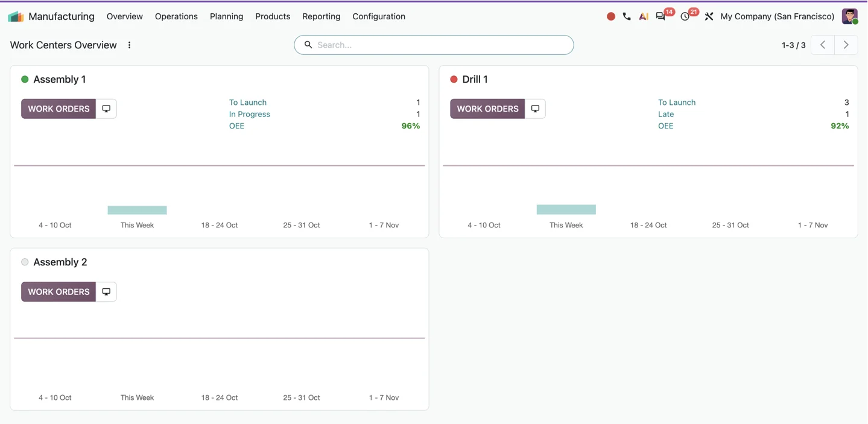Viewport: 868px width, 424px height.
Task: Click WORK ORDERS button for Drill 1
Action: (x=487, y=109)
